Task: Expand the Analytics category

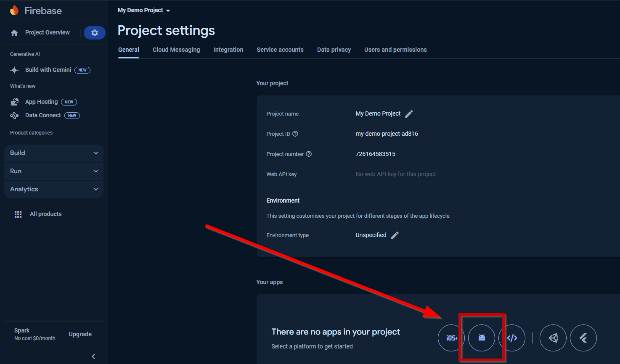Action: pyautogui.click(x=54, y=189)
